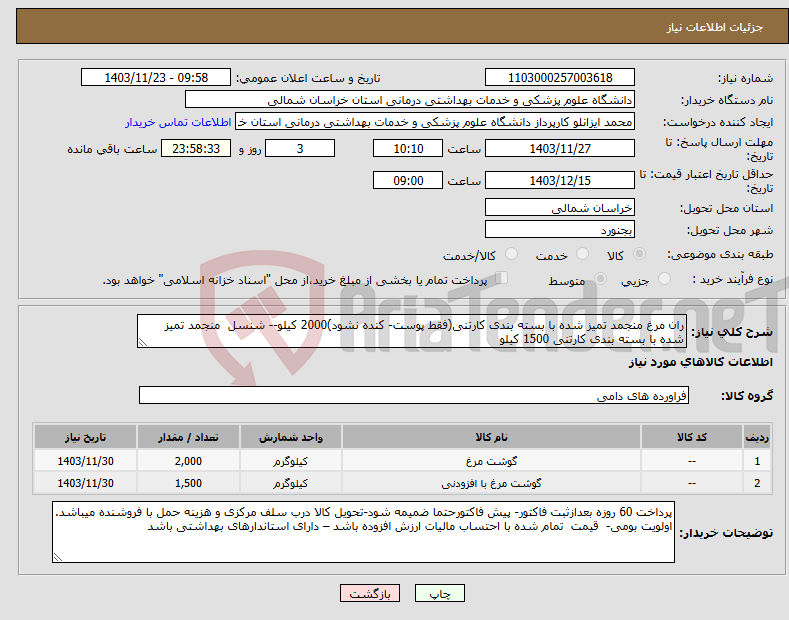Viewport: 789px width, 620px height.
Task: Click the remaining time field 23:58:33
Action: point(196,148)
